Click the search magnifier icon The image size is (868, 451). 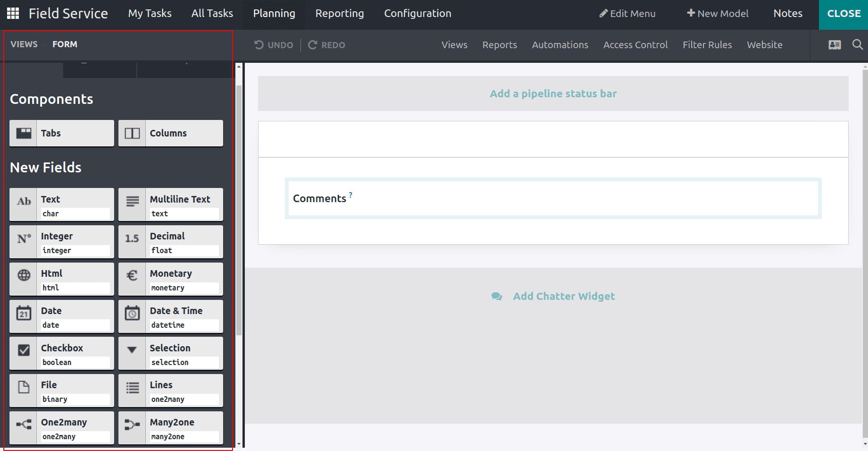(x=857, y=44)
